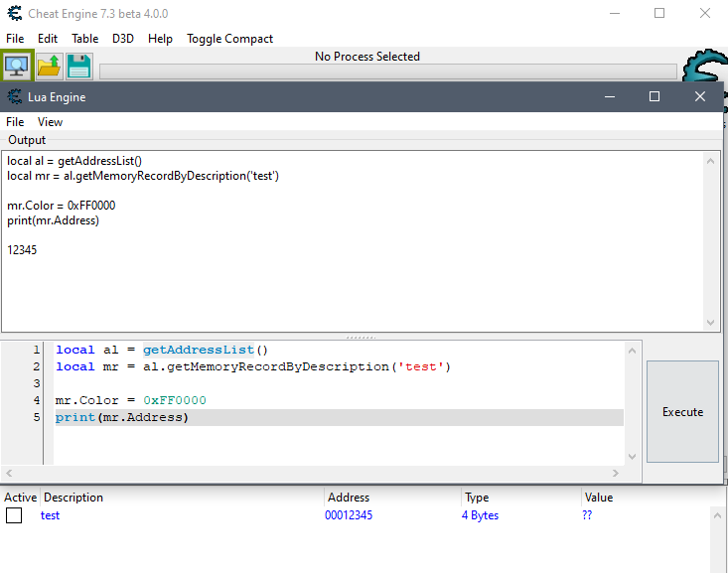Click the Execute button
728x573 pixels.
[682, 411]
